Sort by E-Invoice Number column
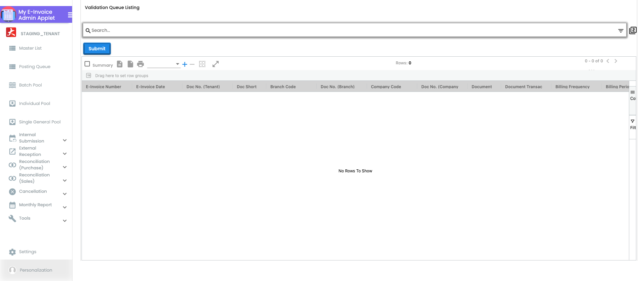644x281 pixels. point(103,87)
